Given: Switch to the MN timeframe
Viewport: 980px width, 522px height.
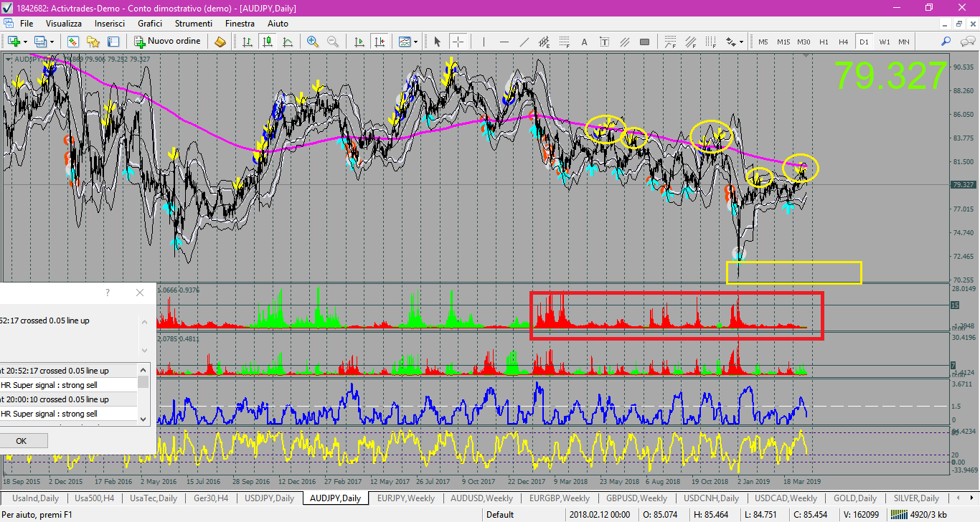Looking at the screenshot, I should (904, 42).
